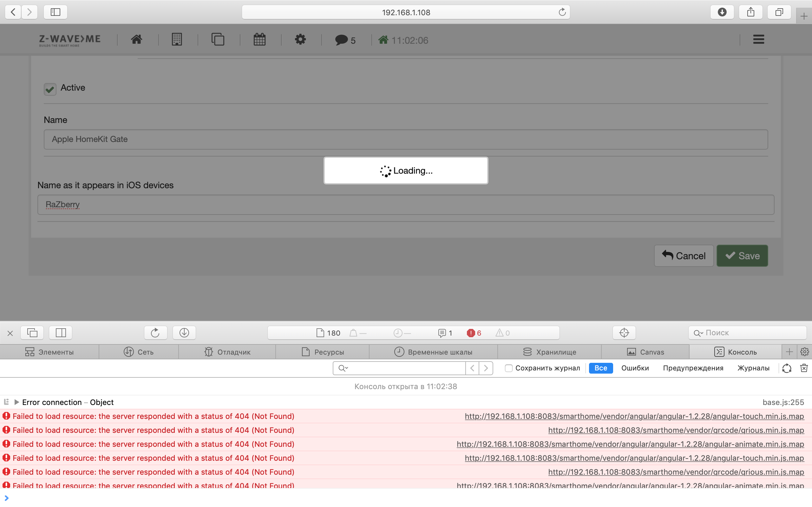Open the calendar scheduler icon
Image resolution: width=812 pixels, height=507 pixels.
coord(259,40)
